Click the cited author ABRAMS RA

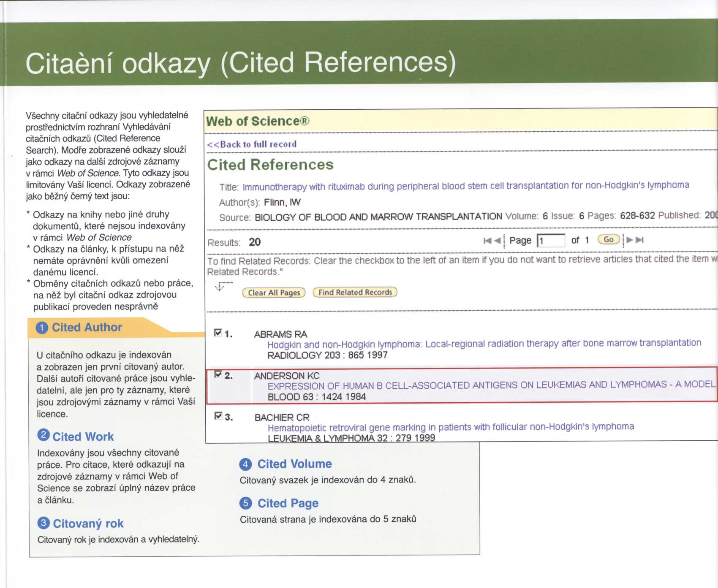(280, 334)
